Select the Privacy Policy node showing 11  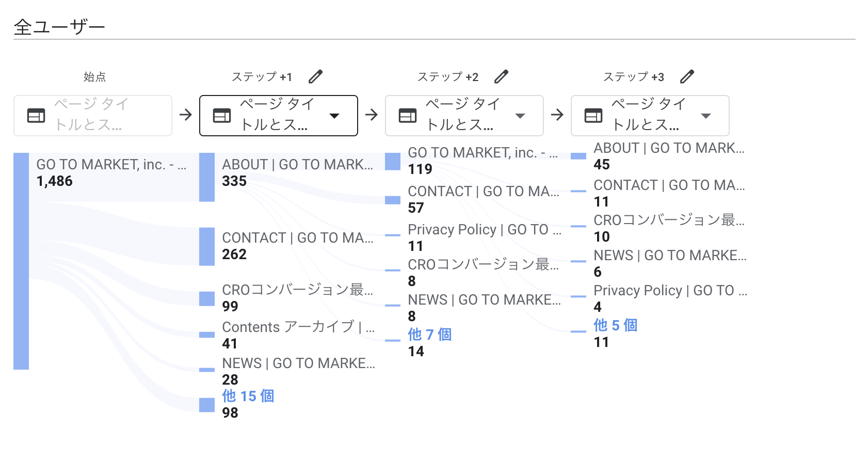pos(393,235)
